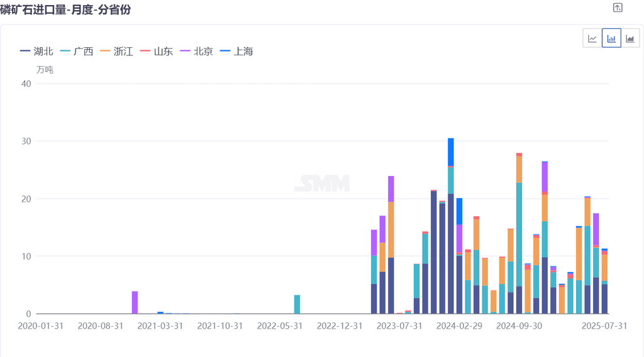Hide the 上海 series via legend
Viewport: 644px width, 357px height.
pyautogui.click(x=236, y=52)
